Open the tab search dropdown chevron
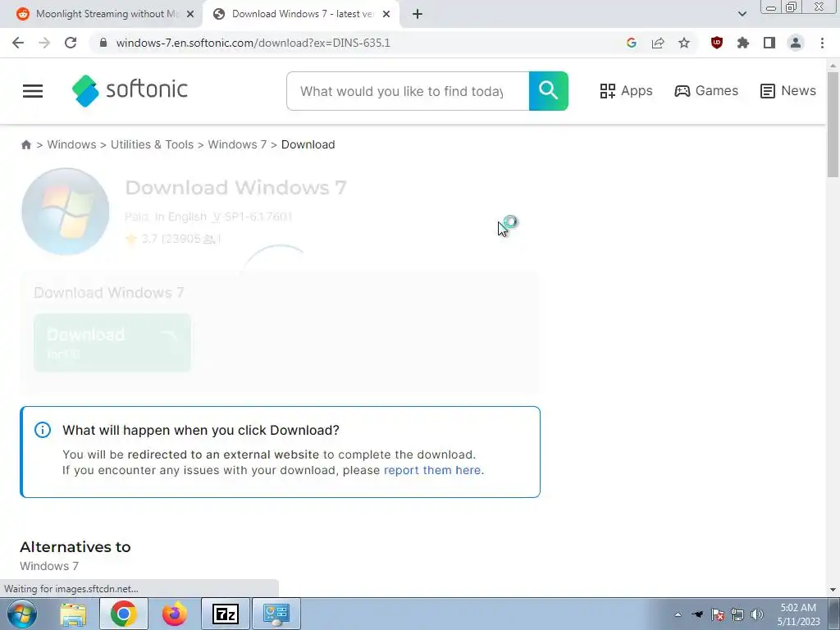The height and width of the screenshot is (630, 840). click(742, 14)
